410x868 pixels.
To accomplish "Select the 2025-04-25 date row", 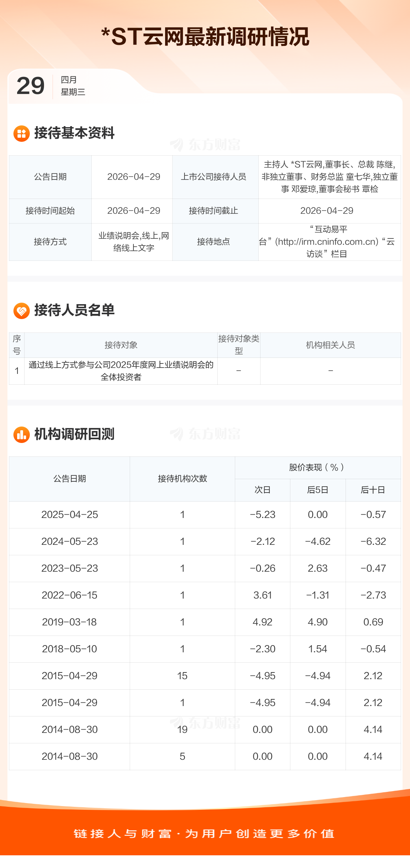I will pyautogui.click(x=70, y=515).
